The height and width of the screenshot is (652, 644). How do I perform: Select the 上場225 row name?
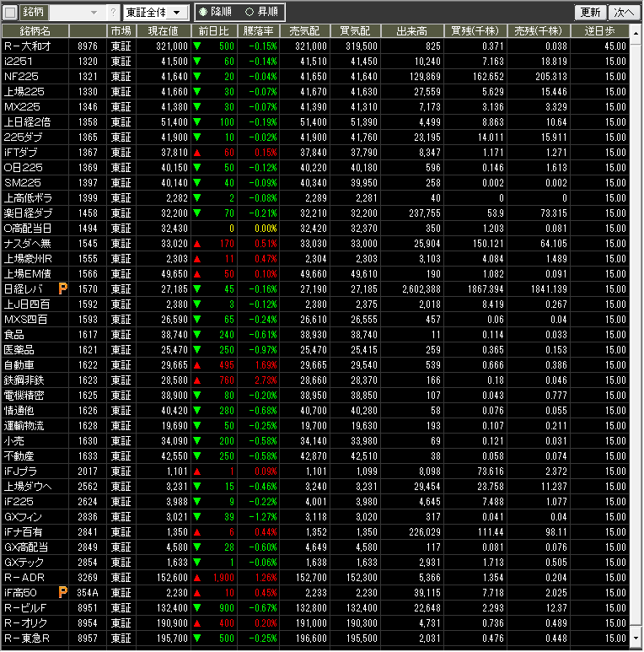pyautogui.click(x=24, y=91)
